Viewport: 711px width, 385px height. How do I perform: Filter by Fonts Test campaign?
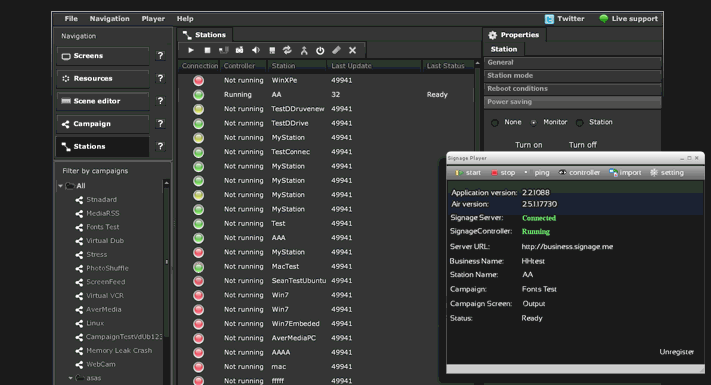pos(103,227)
